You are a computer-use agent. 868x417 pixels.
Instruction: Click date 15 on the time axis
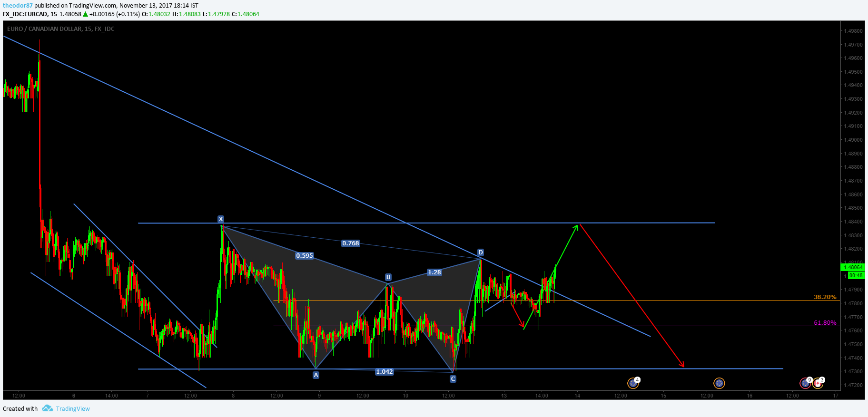(x=663, y=396)
